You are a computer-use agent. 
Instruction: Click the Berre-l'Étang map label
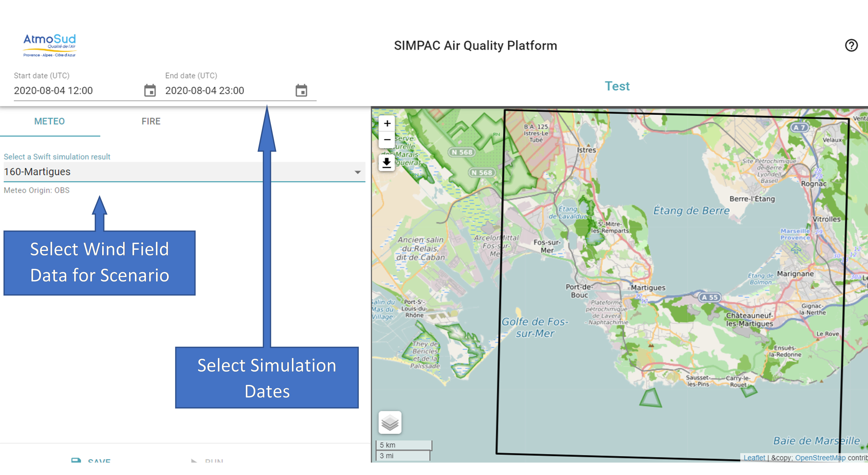[x=752, y=199]
